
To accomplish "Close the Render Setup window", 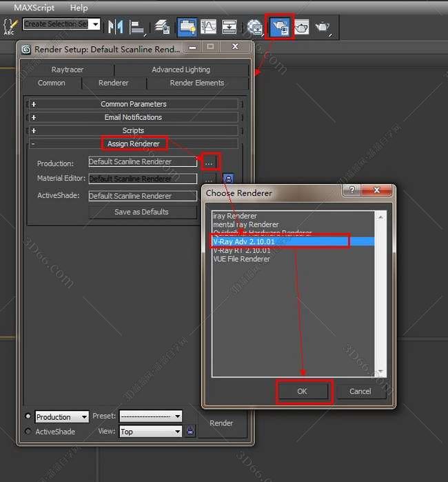I will [x=235, y=46].
